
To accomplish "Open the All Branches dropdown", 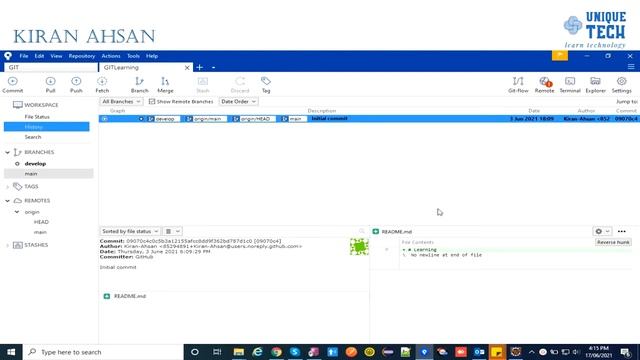I will coord(121,101).
